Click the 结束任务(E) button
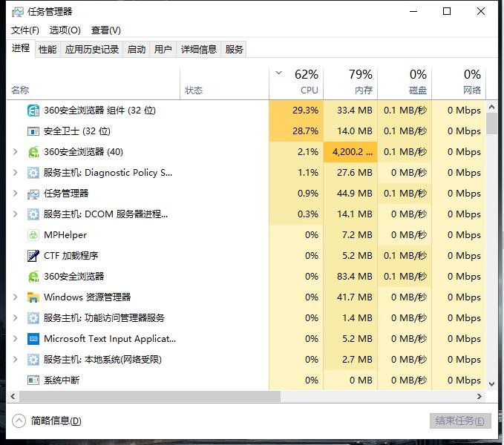 [x=460, y=421]
